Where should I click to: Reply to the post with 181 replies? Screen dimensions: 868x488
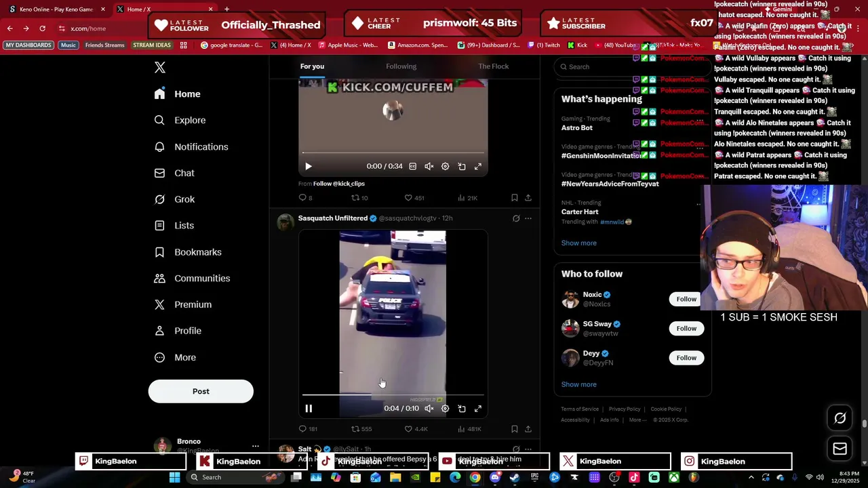(308, 429)
